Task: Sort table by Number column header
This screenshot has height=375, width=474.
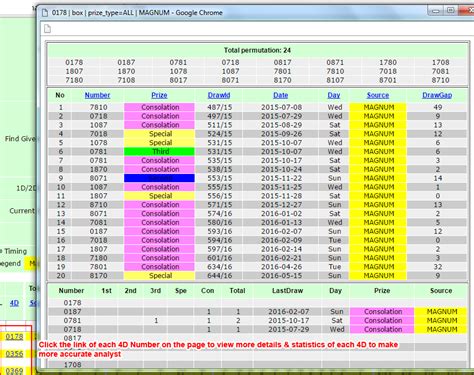Action: (x=97, y=95)
